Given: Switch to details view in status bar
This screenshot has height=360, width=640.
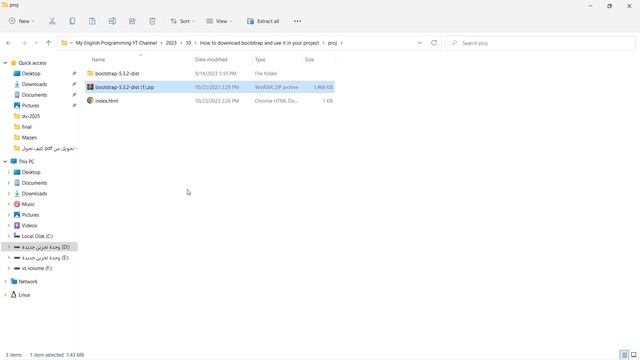Looking at the screenshot, I should (x=624, y=355).
